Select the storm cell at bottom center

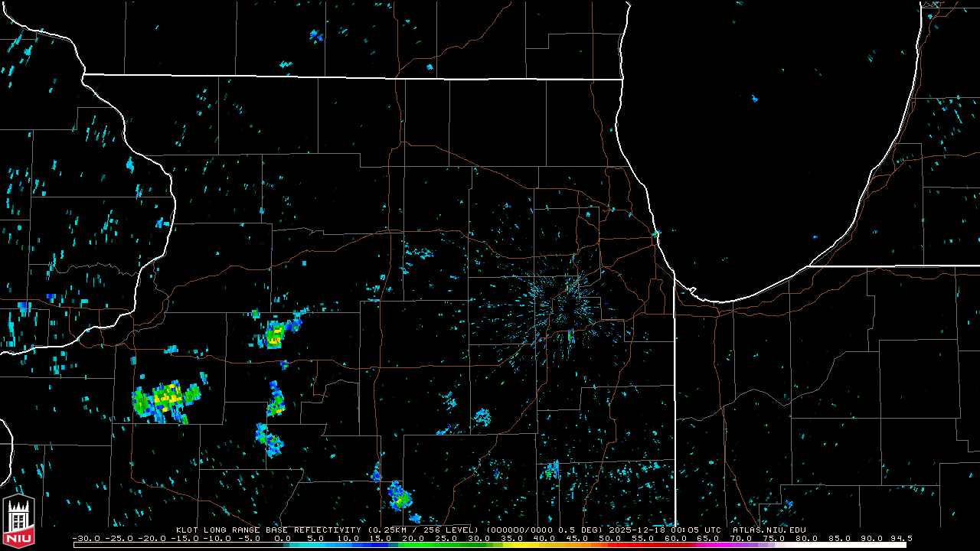398,496
